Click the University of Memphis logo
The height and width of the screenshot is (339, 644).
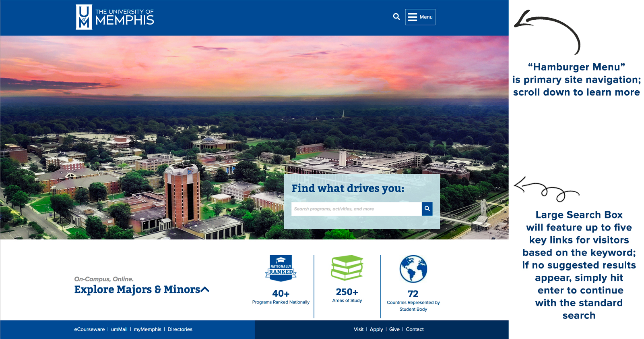point(115,17)
